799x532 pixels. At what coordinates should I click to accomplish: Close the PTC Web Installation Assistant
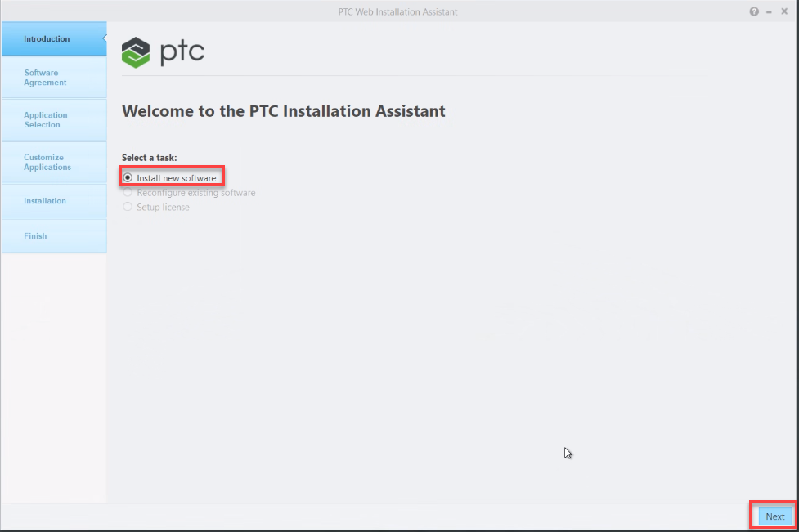pyautogui.click(x=783, y=11)
